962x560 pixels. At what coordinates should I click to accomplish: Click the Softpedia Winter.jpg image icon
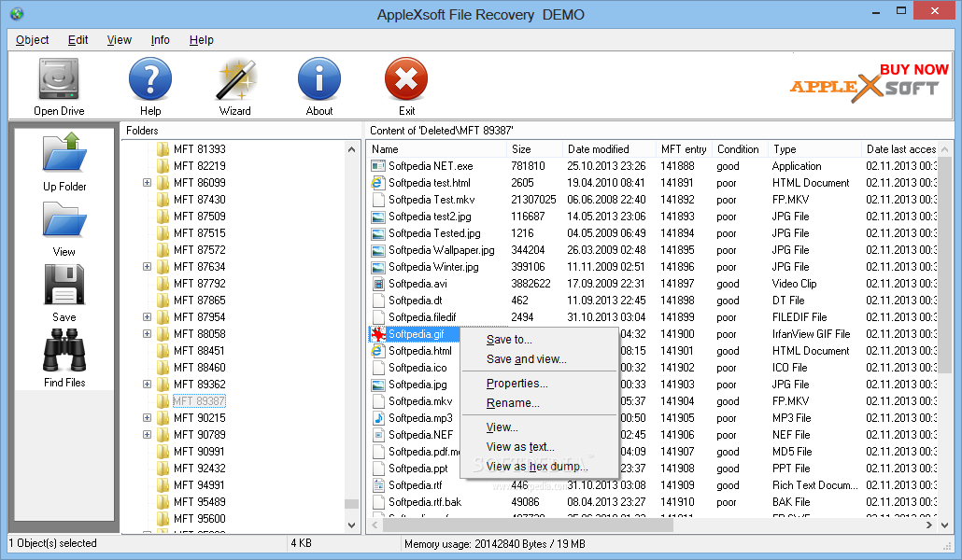(378, 267)
